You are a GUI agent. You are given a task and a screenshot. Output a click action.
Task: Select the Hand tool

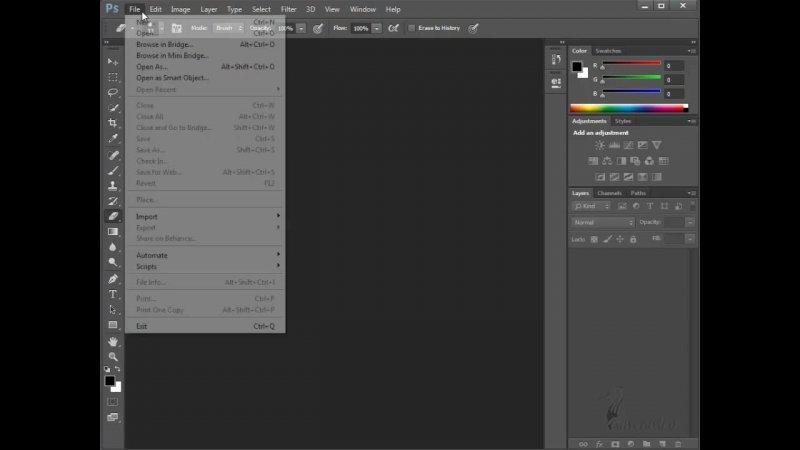click(x=113, y=341)
